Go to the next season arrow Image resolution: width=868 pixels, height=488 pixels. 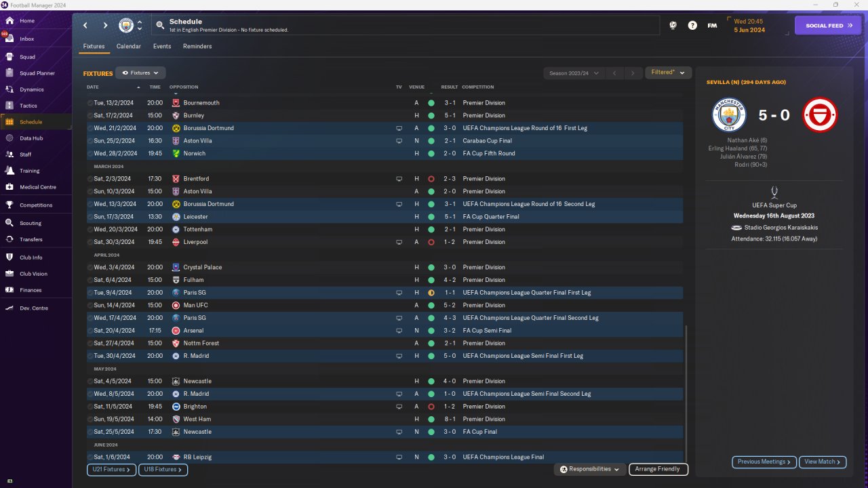tap(633, 73)
